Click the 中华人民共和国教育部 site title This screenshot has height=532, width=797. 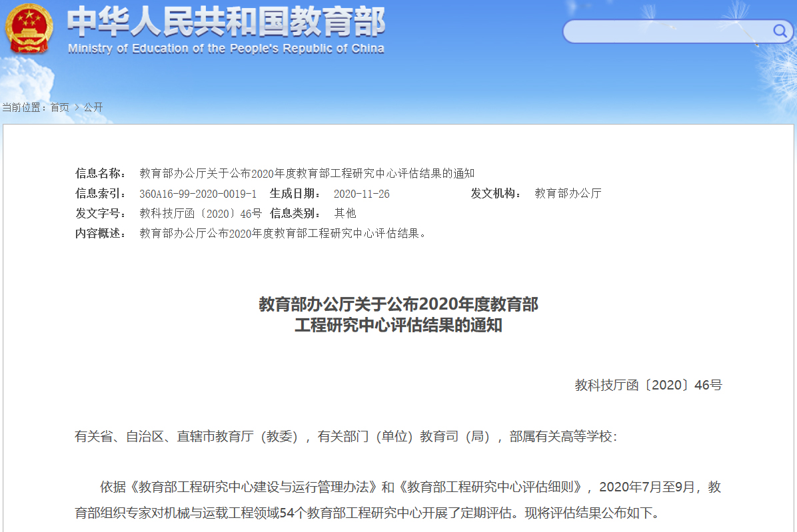pos(226,22)
